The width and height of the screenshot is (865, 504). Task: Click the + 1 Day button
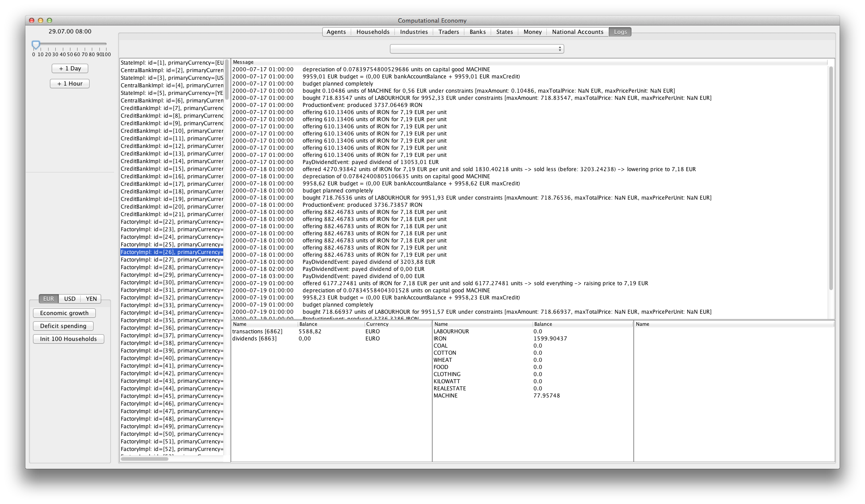coord(70,69)
